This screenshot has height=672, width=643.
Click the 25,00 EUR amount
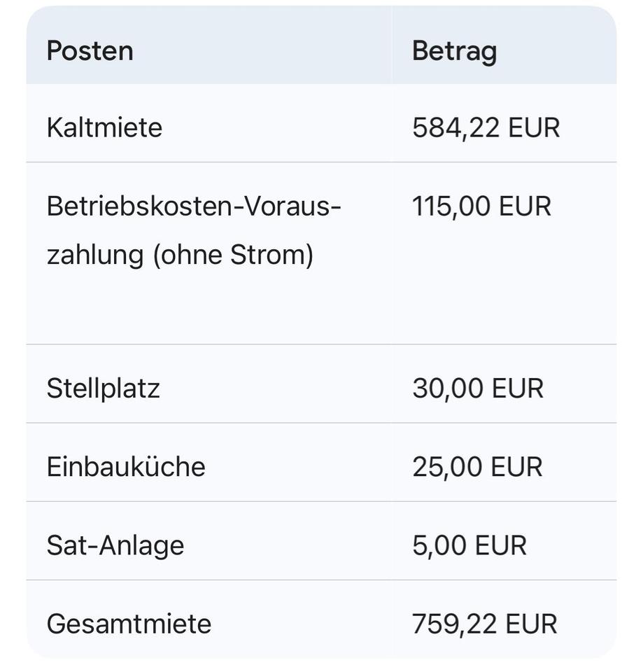click(477, 467)
